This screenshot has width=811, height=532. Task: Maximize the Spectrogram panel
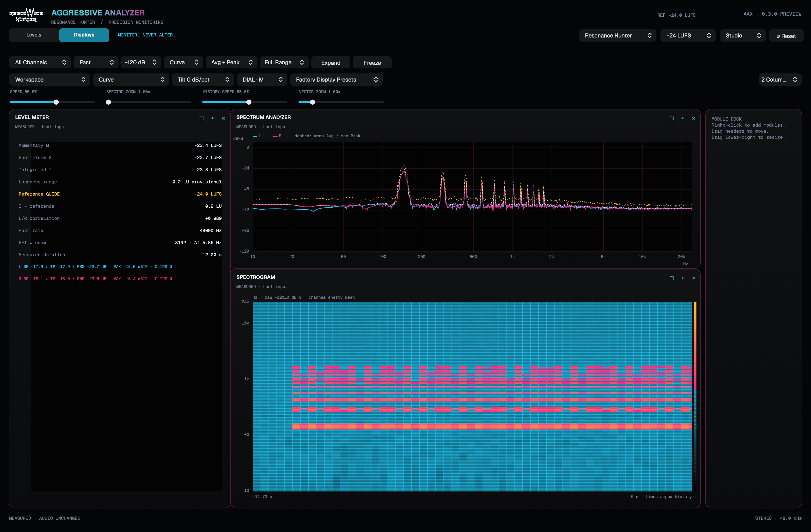(672, 278)
